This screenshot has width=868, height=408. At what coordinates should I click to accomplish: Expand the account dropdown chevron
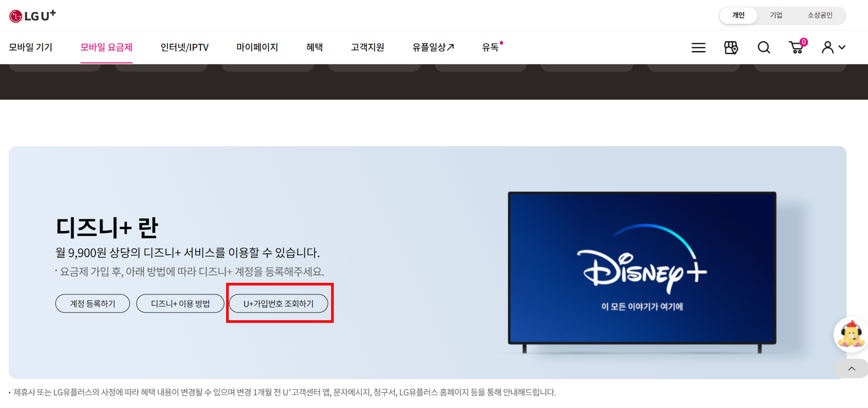pos(842,47)
